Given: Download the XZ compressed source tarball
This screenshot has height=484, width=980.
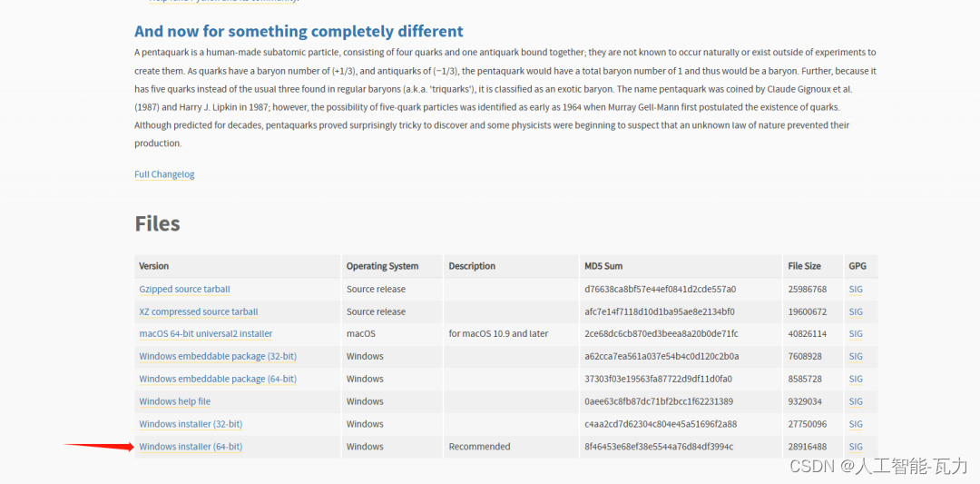Looking at the screenshot, I should point(199,312).
